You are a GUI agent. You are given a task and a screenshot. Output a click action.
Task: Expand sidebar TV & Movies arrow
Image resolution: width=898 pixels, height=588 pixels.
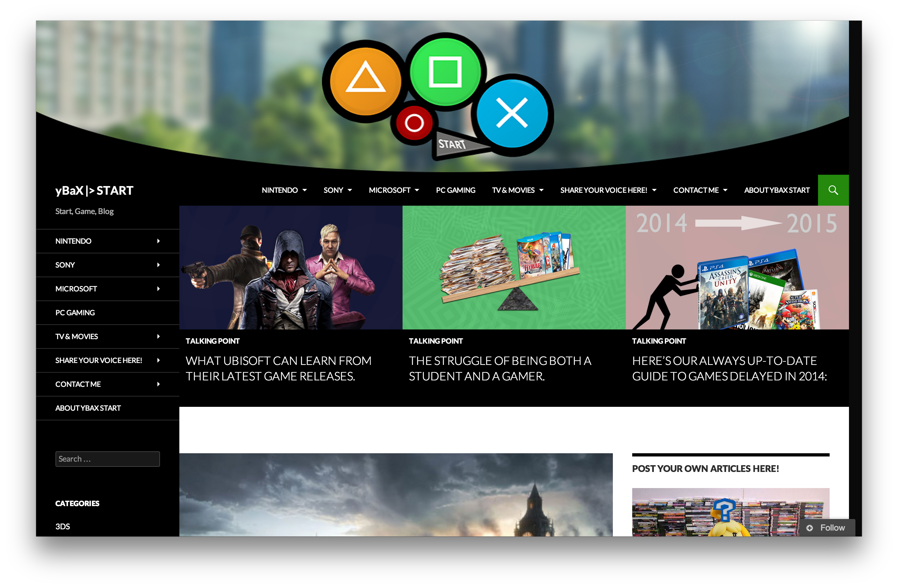[158, 337]
